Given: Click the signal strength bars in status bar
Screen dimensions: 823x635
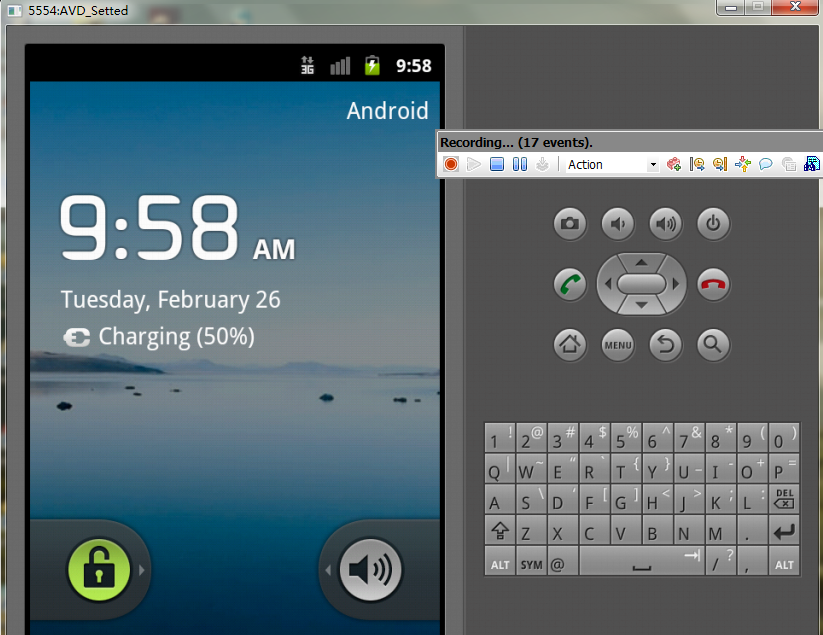Looking at the screenshot, I should point(340,66).
